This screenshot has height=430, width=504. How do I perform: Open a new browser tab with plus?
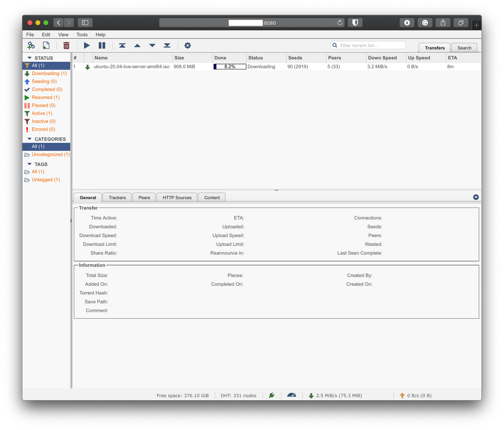[476, 25]
